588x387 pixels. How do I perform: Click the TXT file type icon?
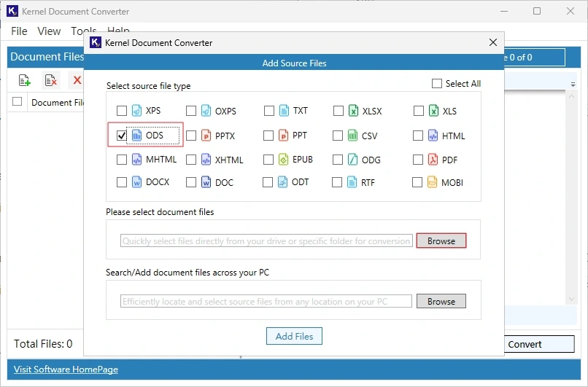click(285, 111)
